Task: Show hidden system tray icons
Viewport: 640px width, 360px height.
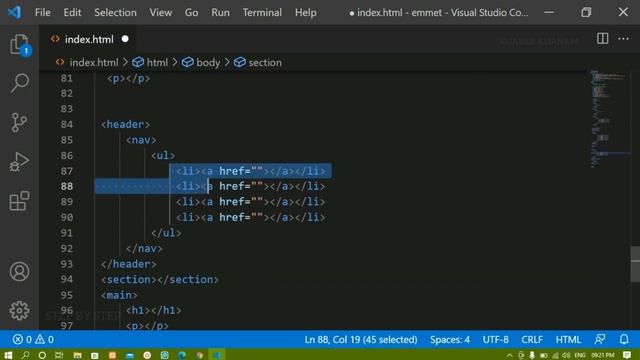Action: point(509,356)
